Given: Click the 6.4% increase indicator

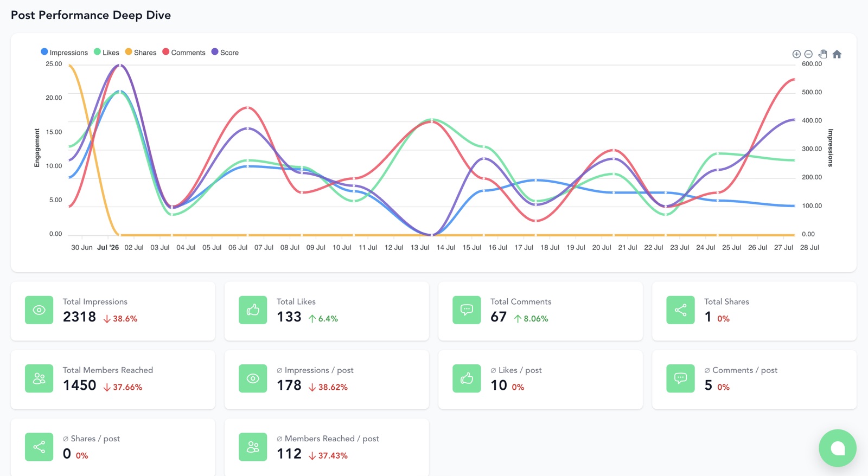Looking at the screenshot, I should [323, 319].
